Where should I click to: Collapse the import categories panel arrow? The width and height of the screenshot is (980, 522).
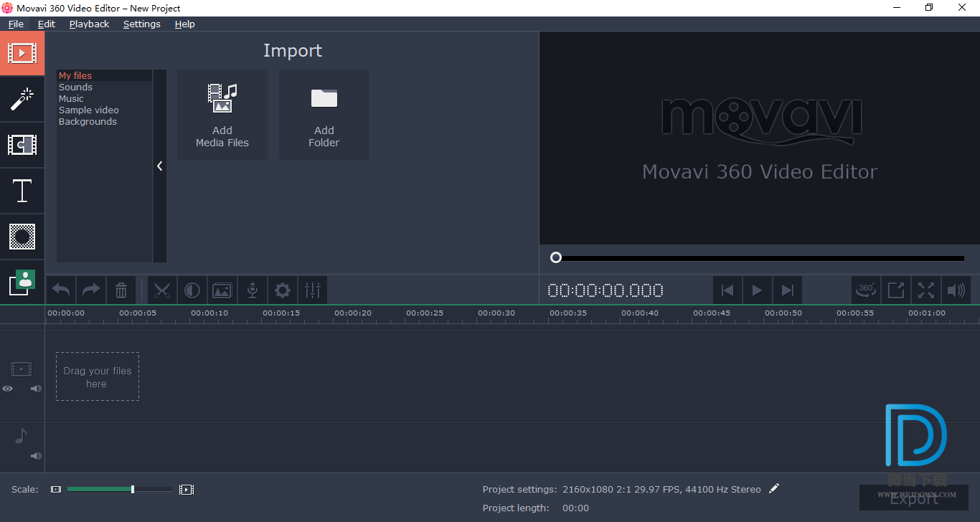click(159, 166)
